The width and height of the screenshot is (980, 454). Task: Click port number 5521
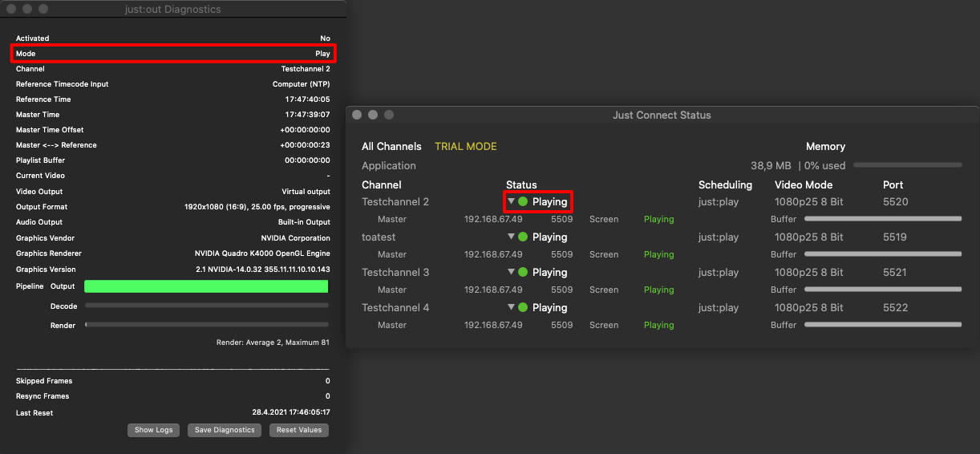pos(895,272)
